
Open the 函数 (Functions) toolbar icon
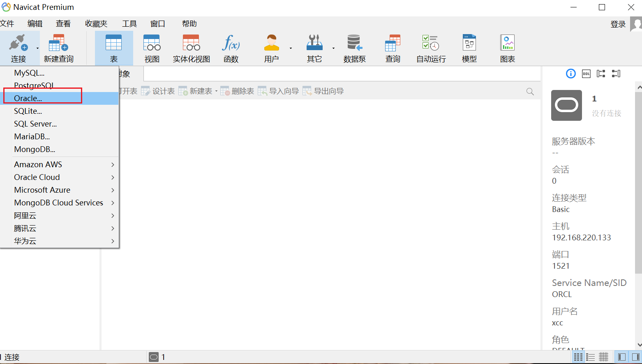tap(231, 47)
